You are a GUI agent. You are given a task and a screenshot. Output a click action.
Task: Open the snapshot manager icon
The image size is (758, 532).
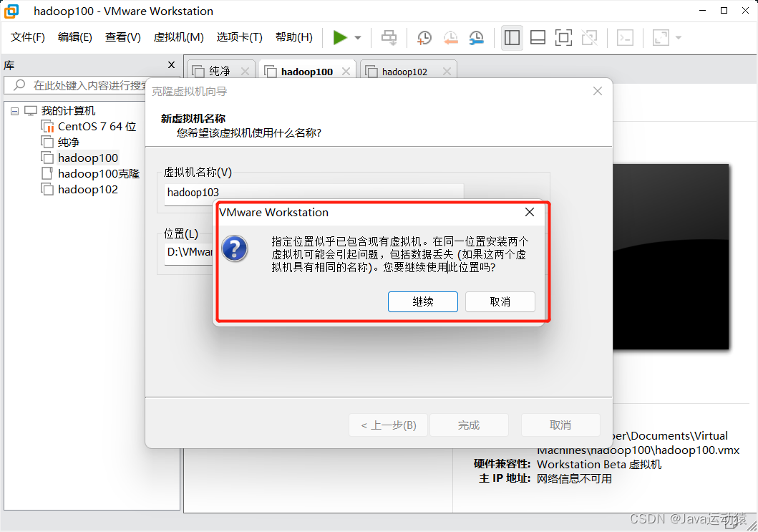[477, 37]
